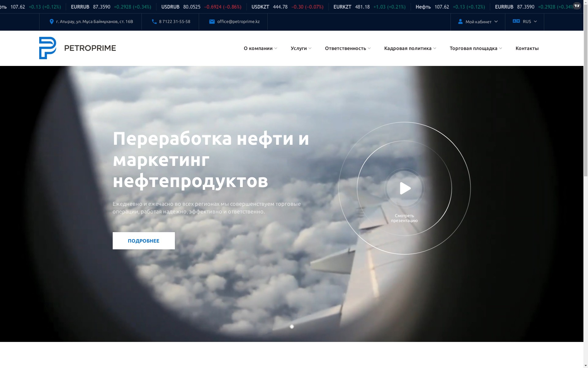Click the TradingView logo badge

pyautogui.click(x=577, y=6)
